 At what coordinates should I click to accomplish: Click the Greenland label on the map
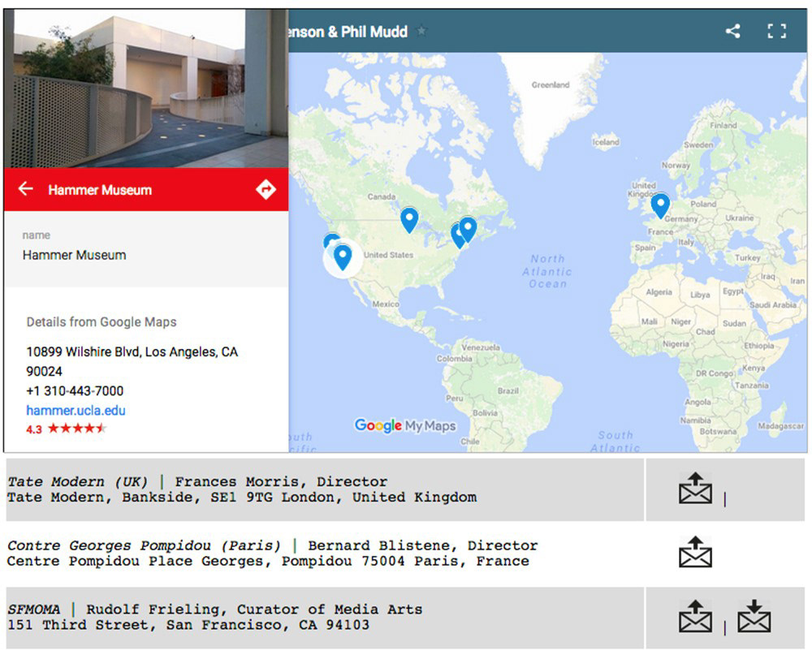[x=551, y=85]
